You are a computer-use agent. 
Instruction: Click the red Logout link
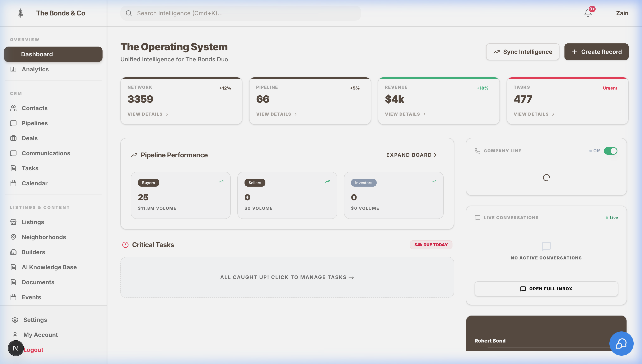click(33, 350)
